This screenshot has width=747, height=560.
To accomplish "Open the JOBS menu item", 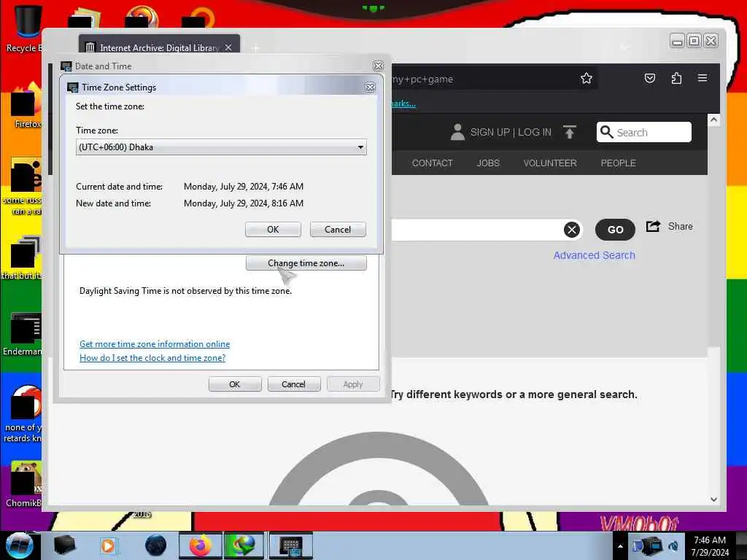I will [488, 163].
